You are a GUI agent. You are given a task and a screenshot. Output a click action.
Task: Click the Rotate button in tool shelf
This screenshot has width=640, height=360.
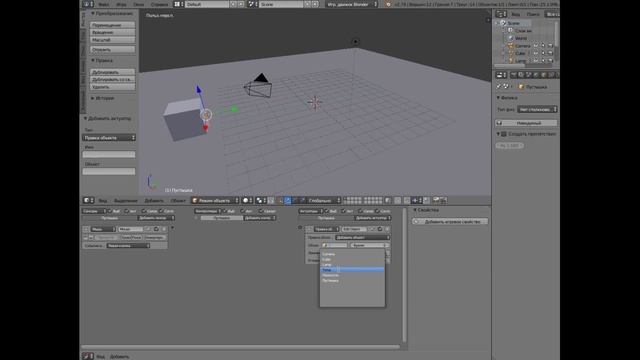[x=113, y=32]
